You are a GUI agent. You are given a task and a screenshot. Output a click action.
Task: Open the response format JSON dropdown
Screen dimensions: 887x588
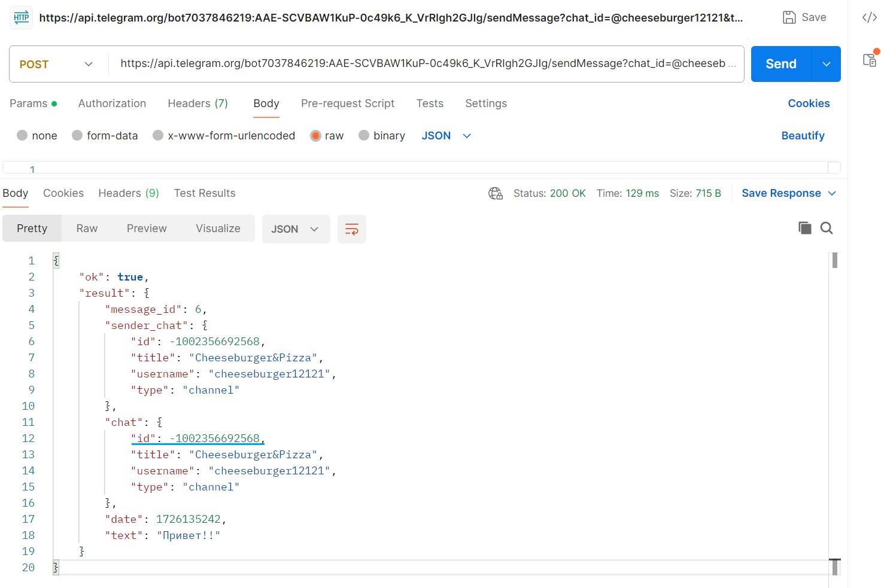296,229
